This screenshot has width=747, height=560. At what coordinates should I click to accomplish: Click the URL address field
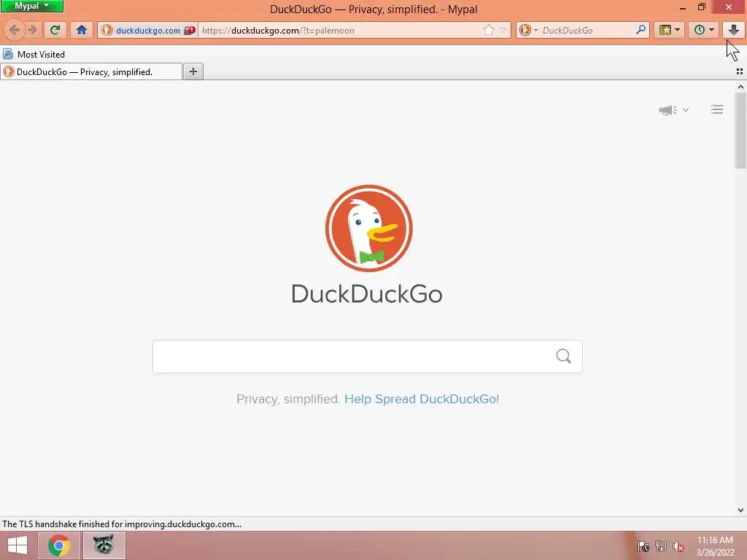coord(341,31)
